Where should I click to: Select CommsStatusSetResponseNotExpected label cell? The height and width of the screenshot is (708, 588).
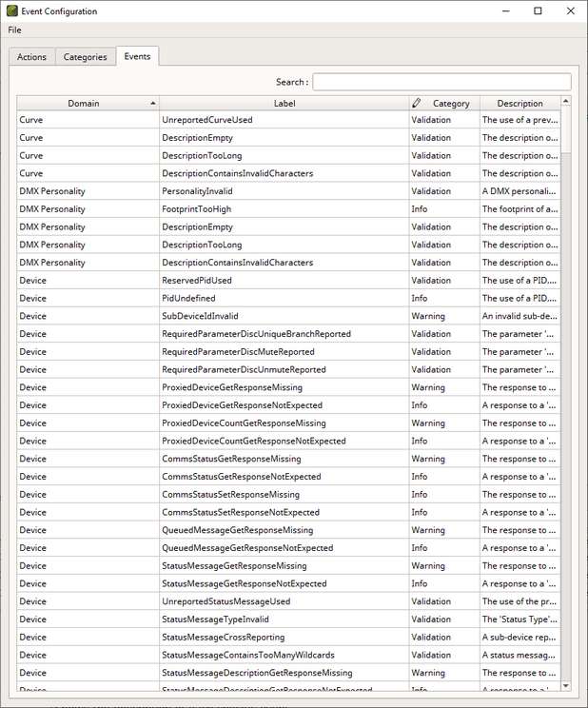click(284, 512)
